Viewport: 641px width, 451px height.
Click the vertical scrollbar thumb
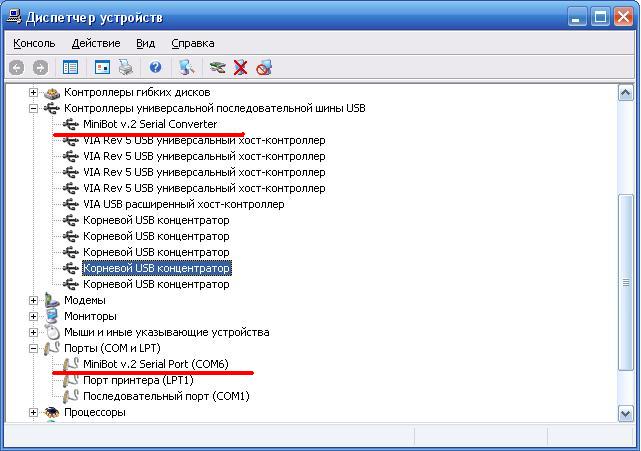click(x=625, y=283)
